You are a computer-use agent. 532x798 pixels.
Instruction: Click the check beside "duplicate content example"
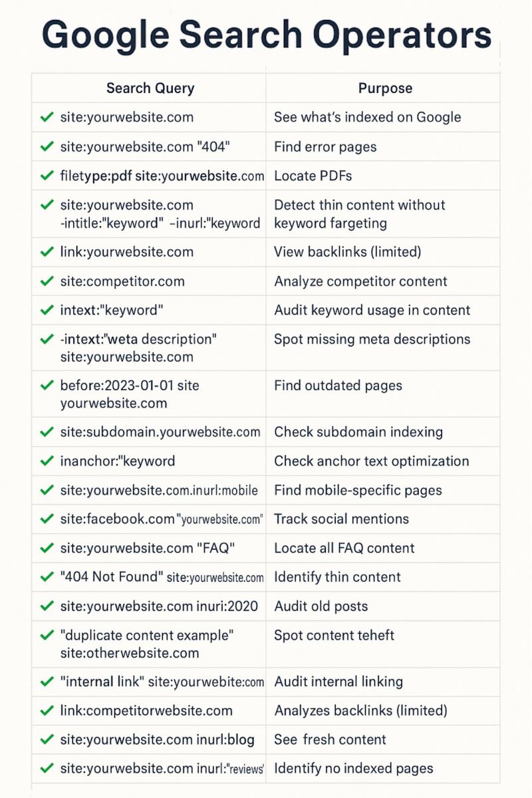(47, 636)
